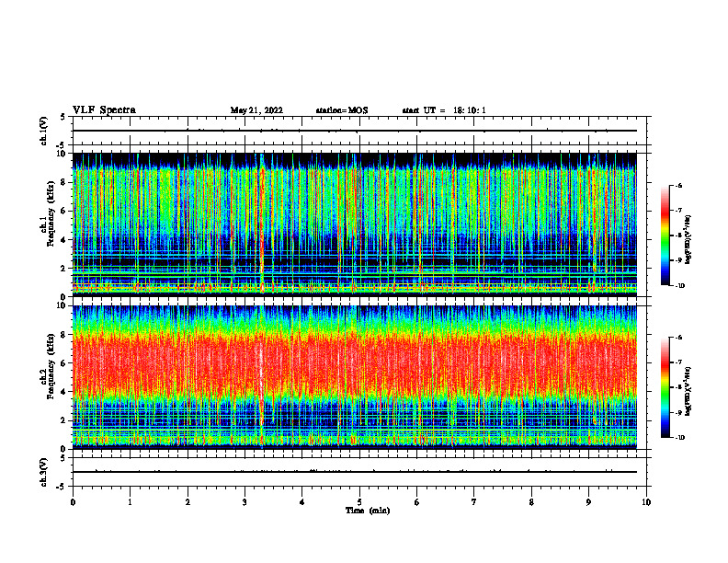728x563 pixels.
Task: Click the "Time (min)" axis label
Action: (x=368, y=511)
